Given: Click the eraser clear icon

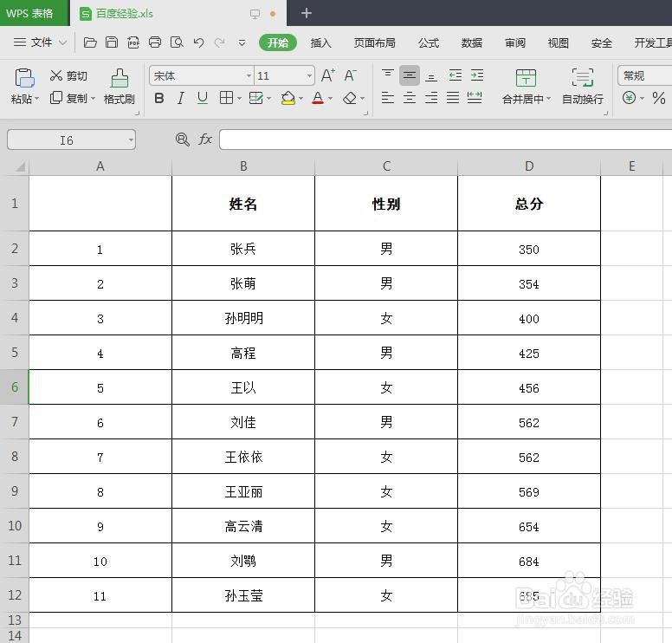Looking at the screenshot, I should coord(350,98).
